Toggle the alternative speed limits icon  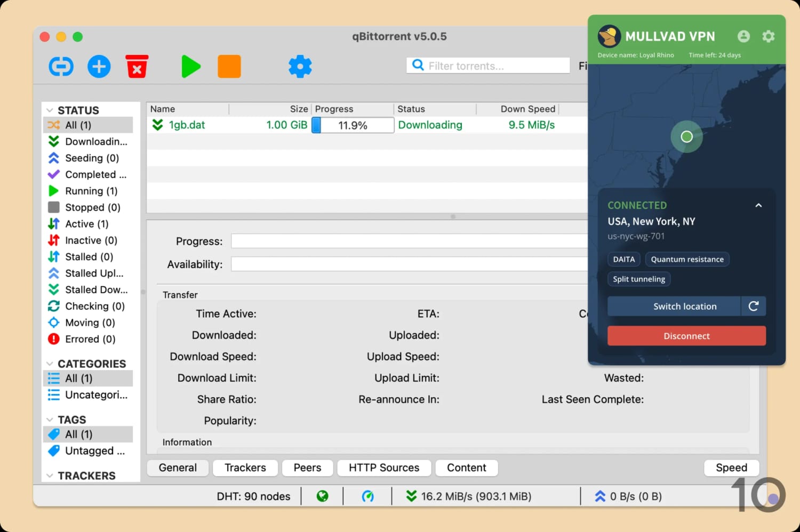[x=367, y=496]
